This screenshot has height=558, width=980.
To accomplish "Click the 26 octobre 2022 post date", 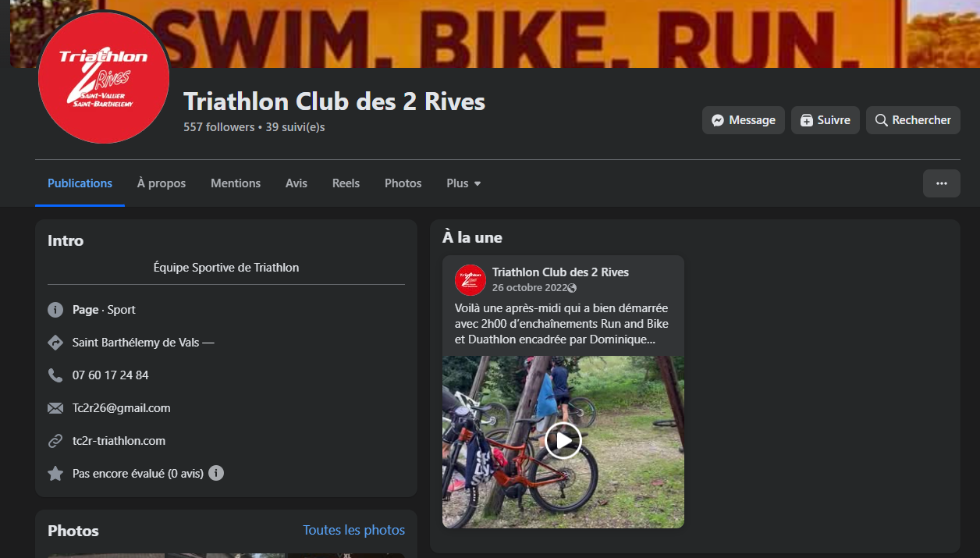I will coord(529,288).
